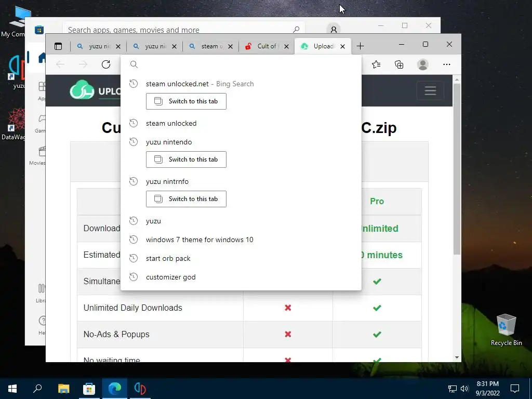The width and height of the screenshot is (532, 399).
Task: Click Switch to this tab under yuzu nintrnfo
Action: [186, 199]
